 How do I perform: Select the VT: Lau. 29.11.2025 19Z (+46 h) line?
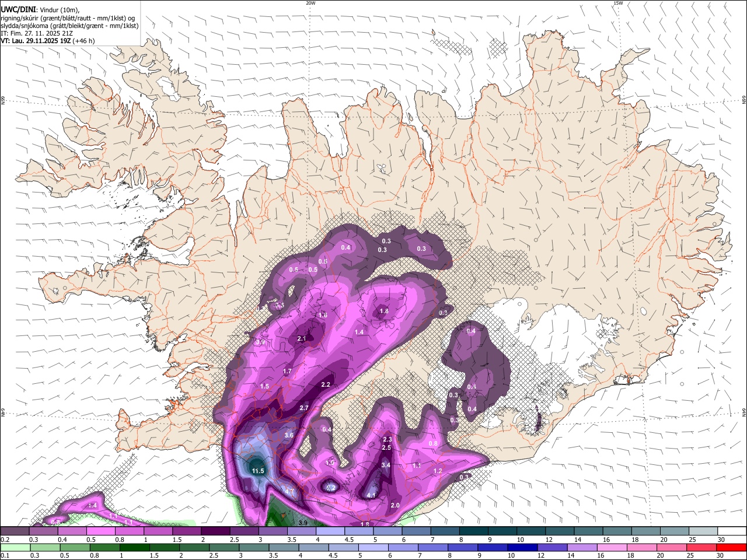coord(47,41)
